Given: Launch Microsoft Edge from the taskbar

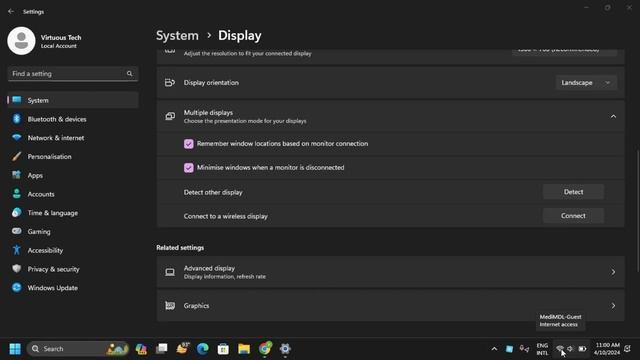Looking at the screenshot, I should pos(202,349).
